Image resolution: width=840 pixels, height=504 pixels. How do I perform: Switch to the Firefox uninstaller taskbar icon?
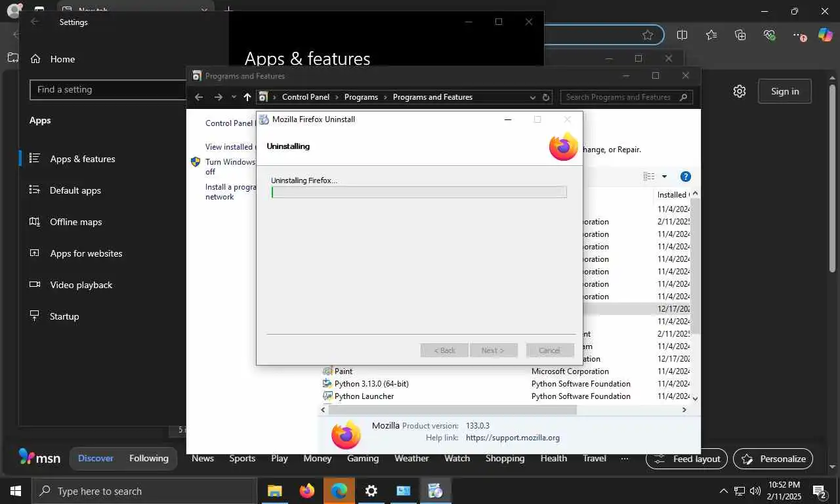(x=435, y=491)
